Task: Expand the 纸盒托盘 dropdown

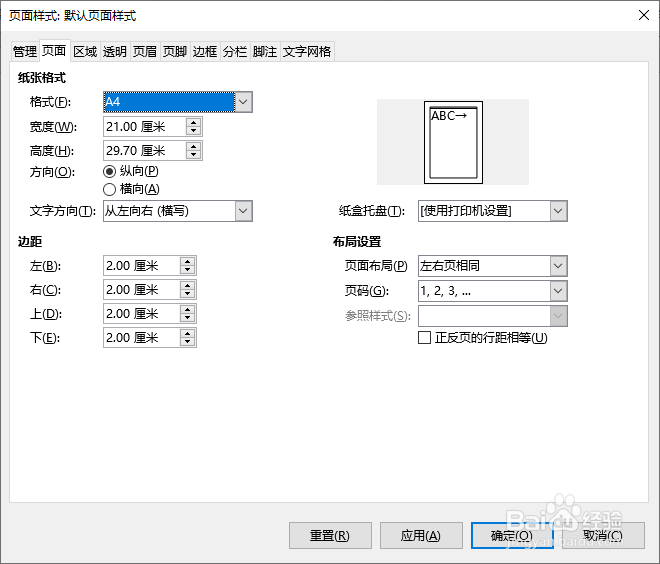Action: (x=558, y=211)
